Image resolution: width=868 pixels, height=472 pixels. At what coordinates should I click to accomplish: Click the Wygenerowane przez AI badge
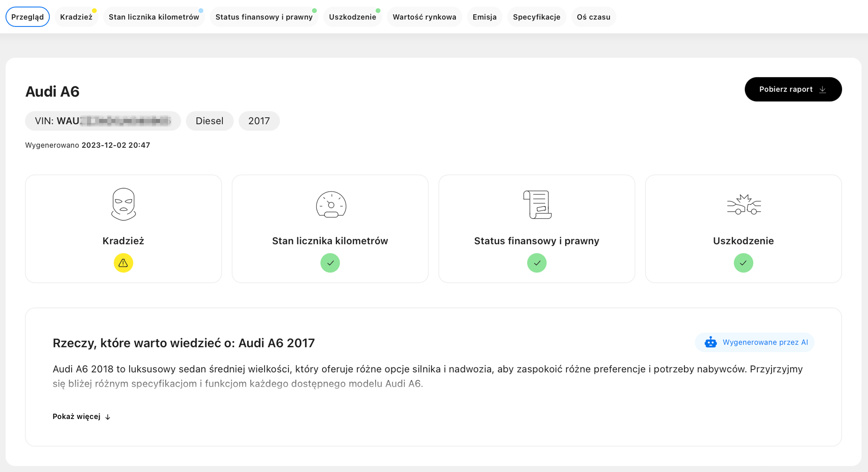tap(755, 342)
